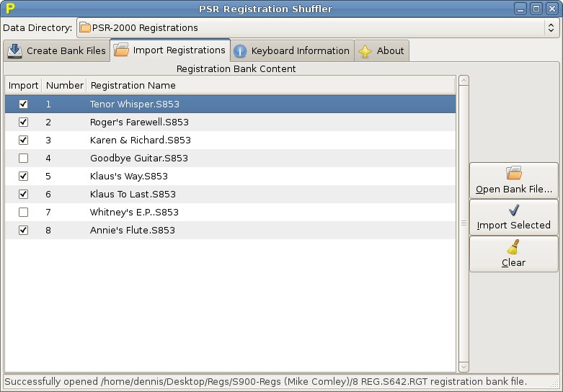The image size is (563, 392).
Task: Click the checkmark icon above Import Selected
Action: 514,210
